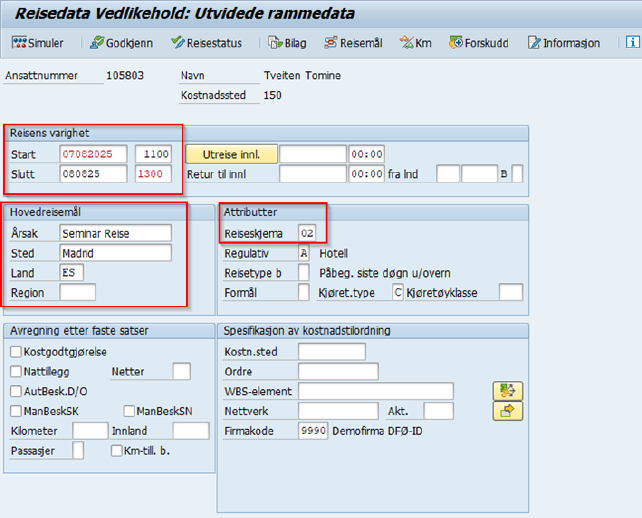Click the Årsak field Seminar Reise

[115, 233]
